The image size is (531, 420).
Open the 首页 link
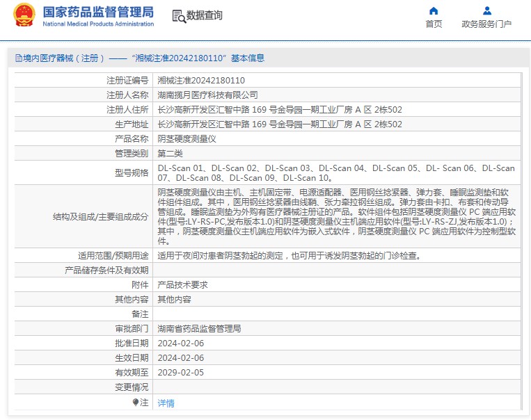[434, 24]
